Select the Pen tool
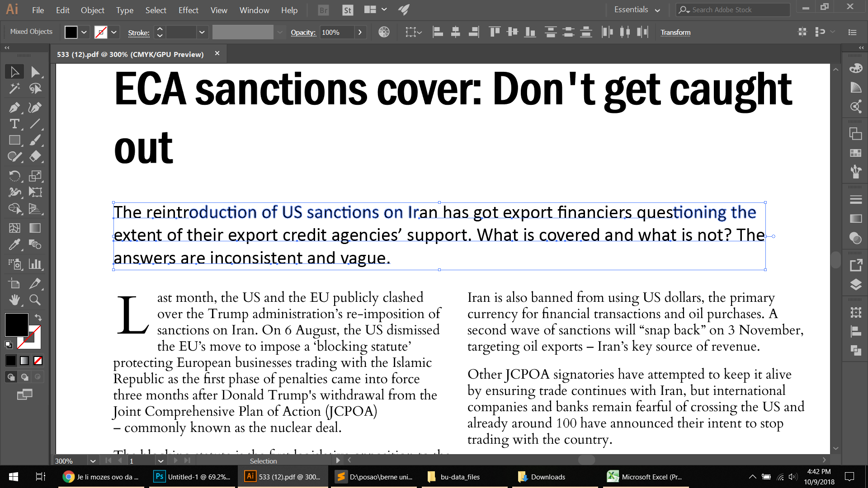This screenshot has height=488, width=868. [x=14, y=108]
